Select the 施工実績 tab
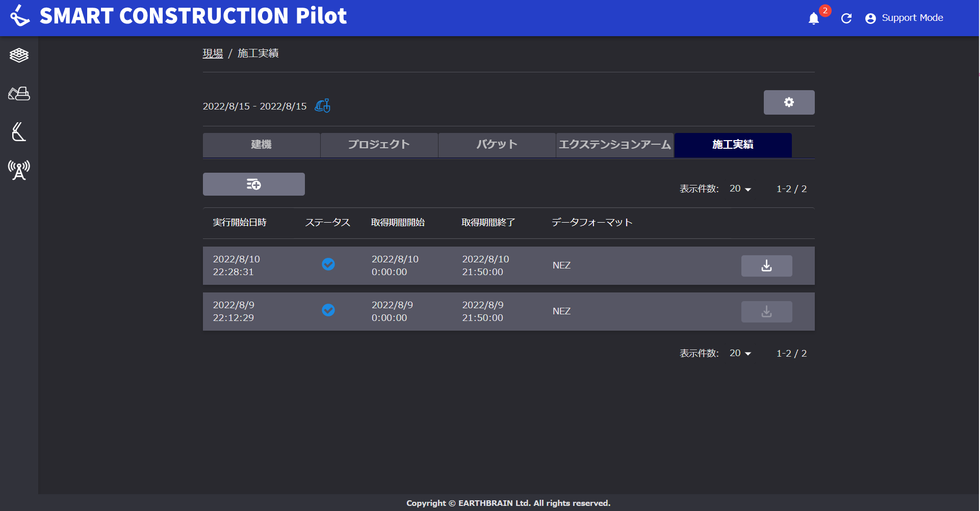 [x=733, y=145]
